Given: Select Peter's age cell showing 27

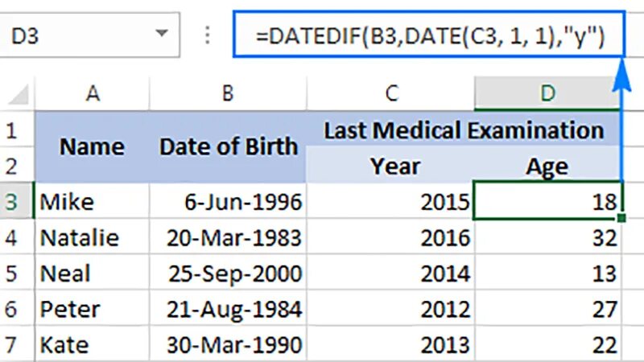Looking at the screenshot, I should 547,310.
